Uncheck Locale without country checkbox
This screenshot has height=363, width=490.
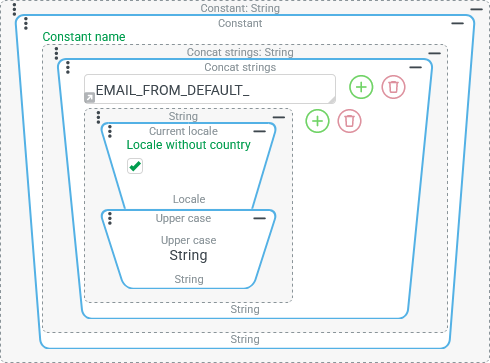[x=135, y=166]
